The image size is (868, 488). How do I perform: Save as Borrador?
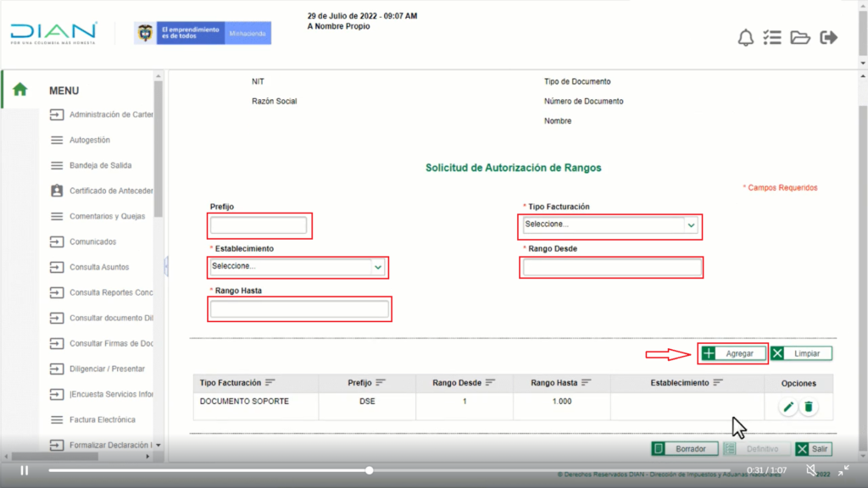click(685, 449)
